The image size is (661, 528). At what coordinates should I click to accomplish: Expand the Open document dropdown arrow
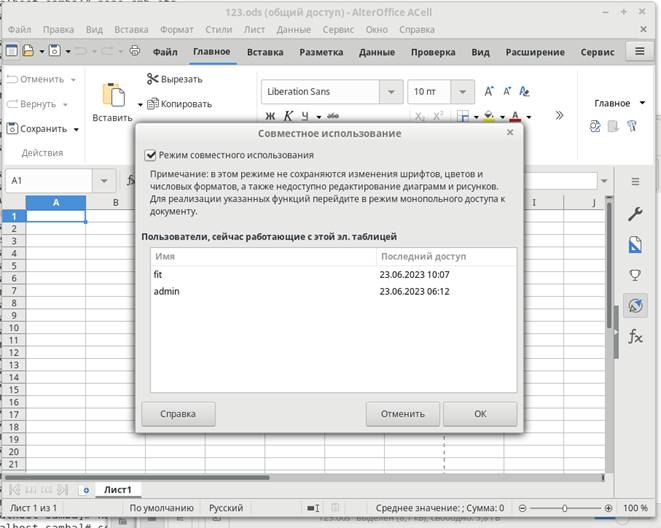coord(42,51)
